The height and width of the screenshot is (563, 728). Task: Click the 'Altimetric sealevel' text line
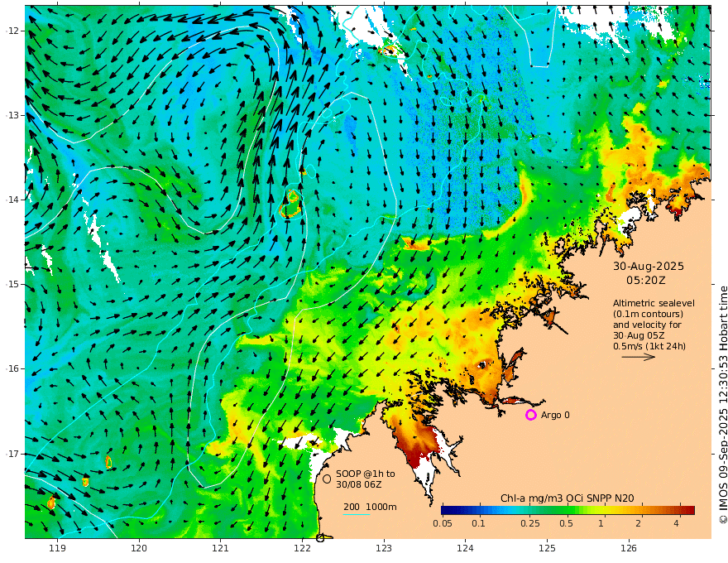[654, 303]
